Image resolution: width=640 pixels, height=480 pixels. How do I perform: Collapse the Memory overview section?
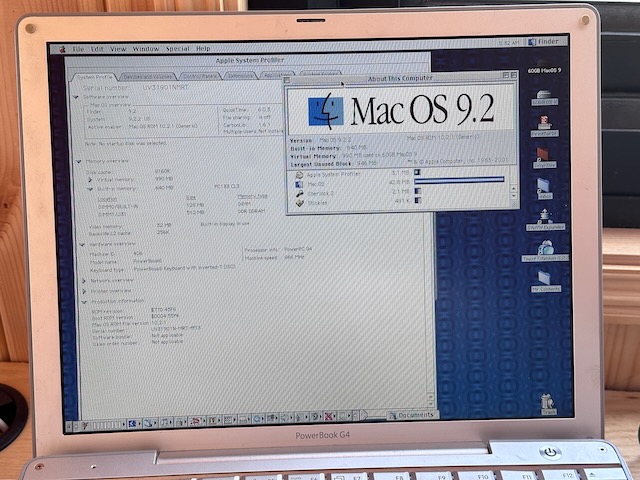78,162
